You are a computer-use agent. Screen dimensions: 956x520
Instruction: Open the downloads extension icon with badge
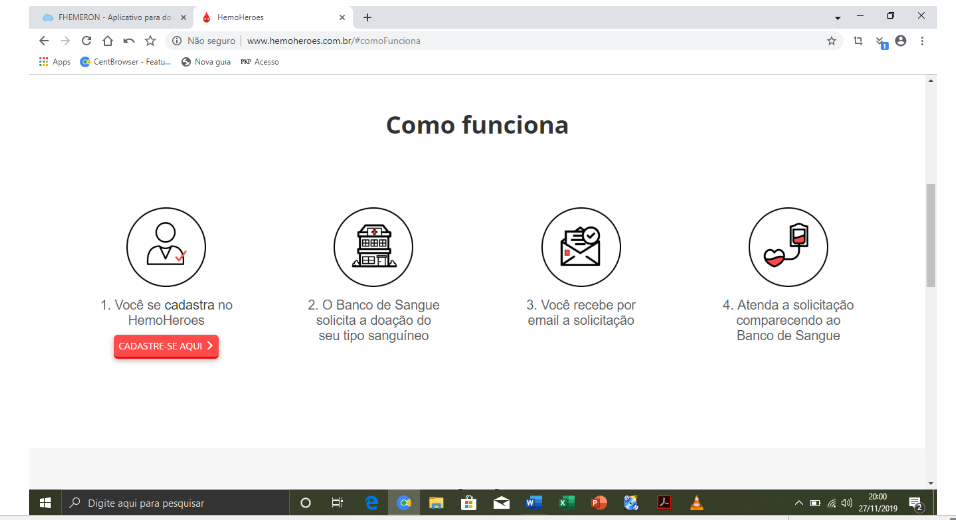[x=880, y=41]
